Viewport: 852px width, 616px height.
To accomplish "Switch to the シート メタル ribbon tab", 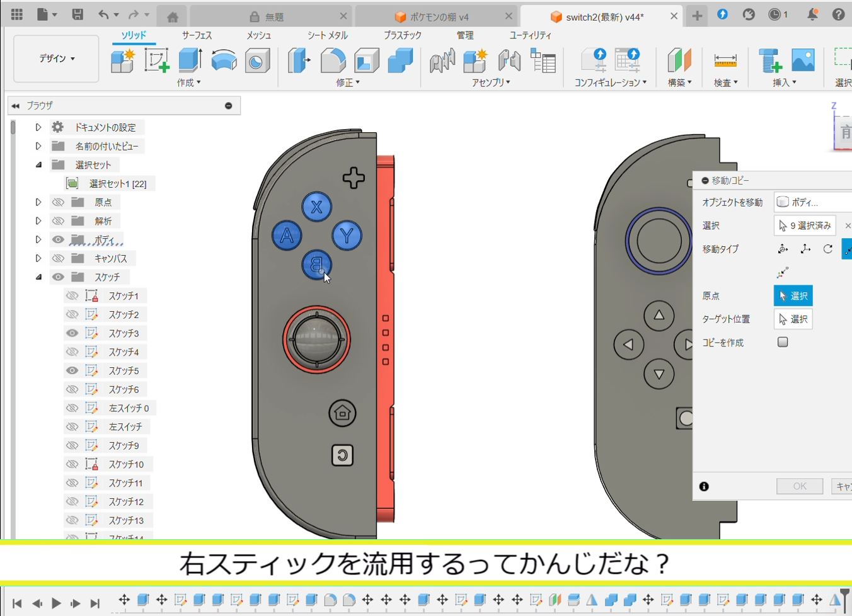I will click(x=328, y=35).
